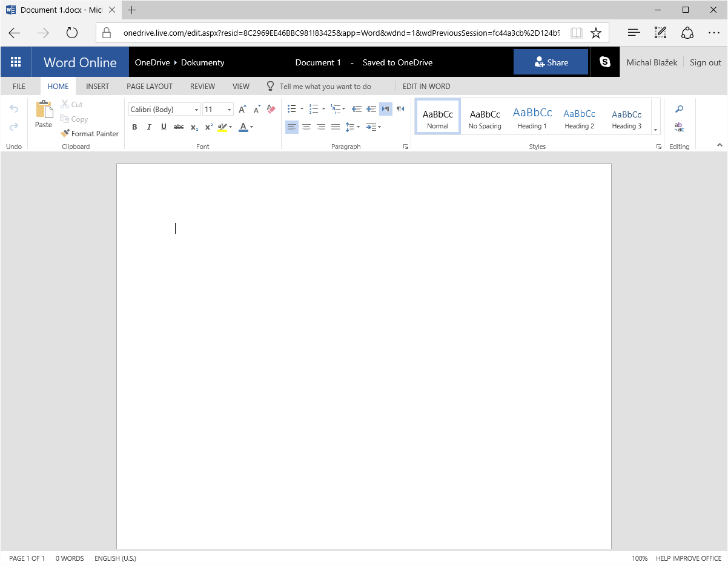Increase the indent
This screenshot has height=565, width=728.
[371, 109]
